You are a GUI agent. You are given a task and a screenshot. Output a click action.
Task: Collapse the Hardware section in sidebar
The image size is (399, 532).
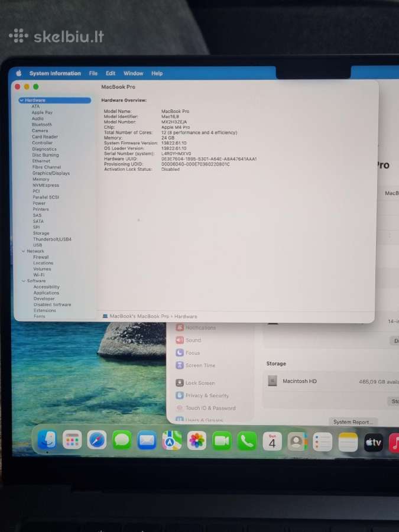click(22, 100)
